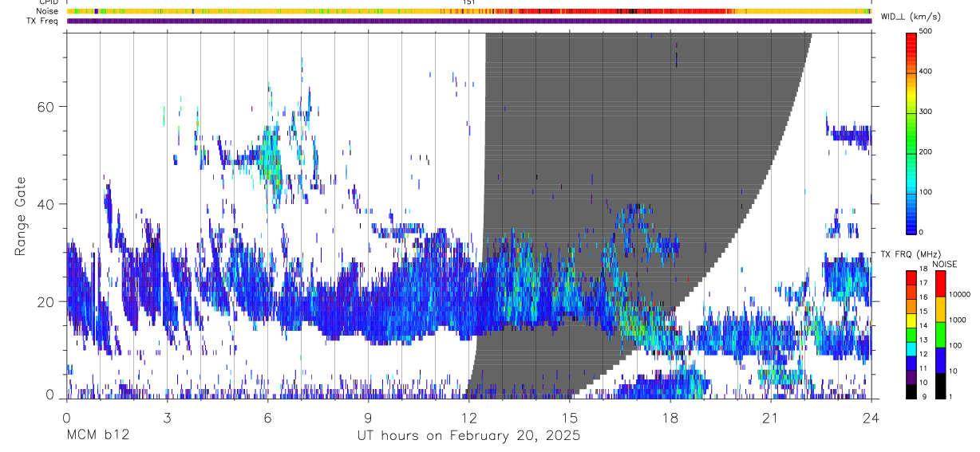This screenshot has width=980, height=452.
Task: Click the 1000 label on NOISE legend
Action: click(958, 320)
